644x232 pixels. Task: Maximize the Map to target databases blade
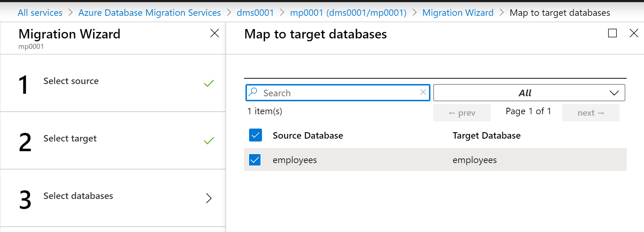click(x=612, y=33)
